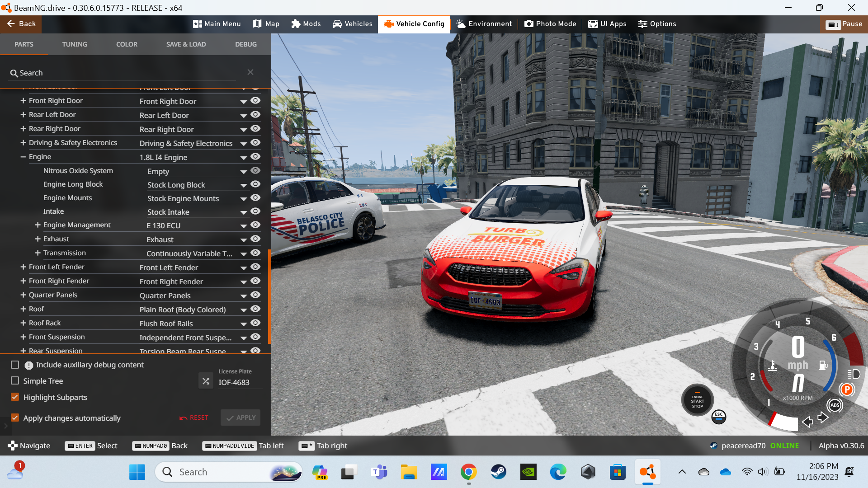The image size is (868, 488).
Task: Check the Simple Tree option
Action: pos(15,381)
